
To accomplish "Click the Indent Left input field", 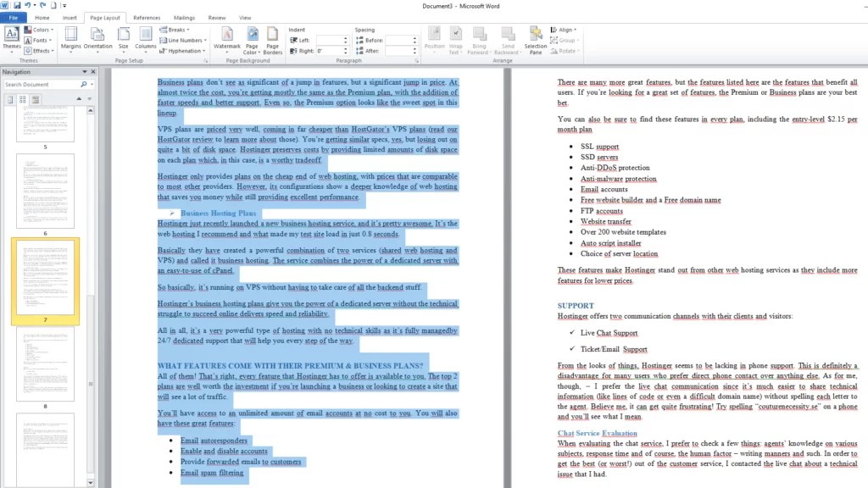I will (329, 41).
